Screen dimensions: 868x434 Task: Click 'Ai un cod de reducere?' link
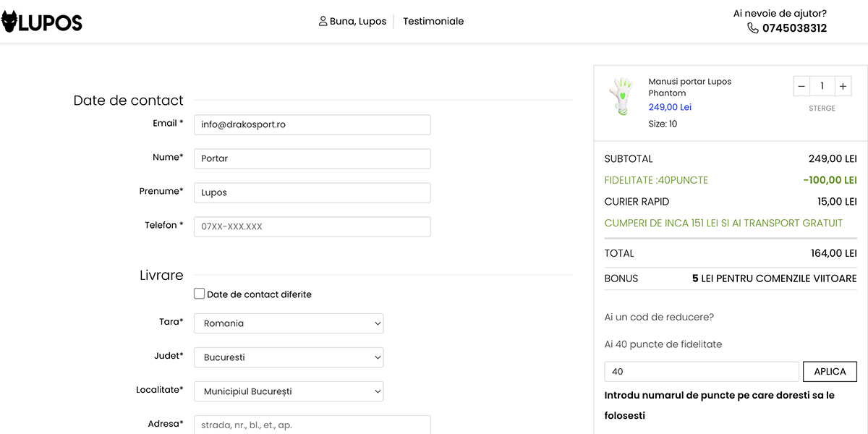pos(659,317)
